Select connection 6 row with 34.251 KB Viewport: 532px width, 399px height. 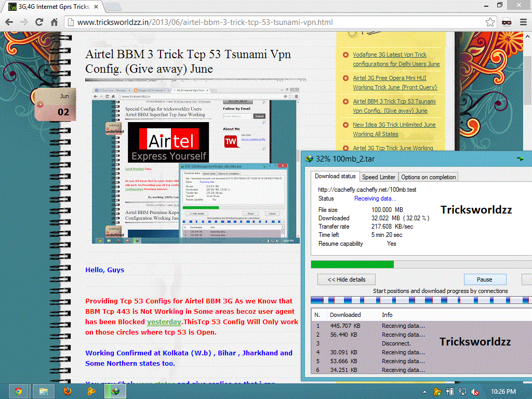(x=421, y=370)
